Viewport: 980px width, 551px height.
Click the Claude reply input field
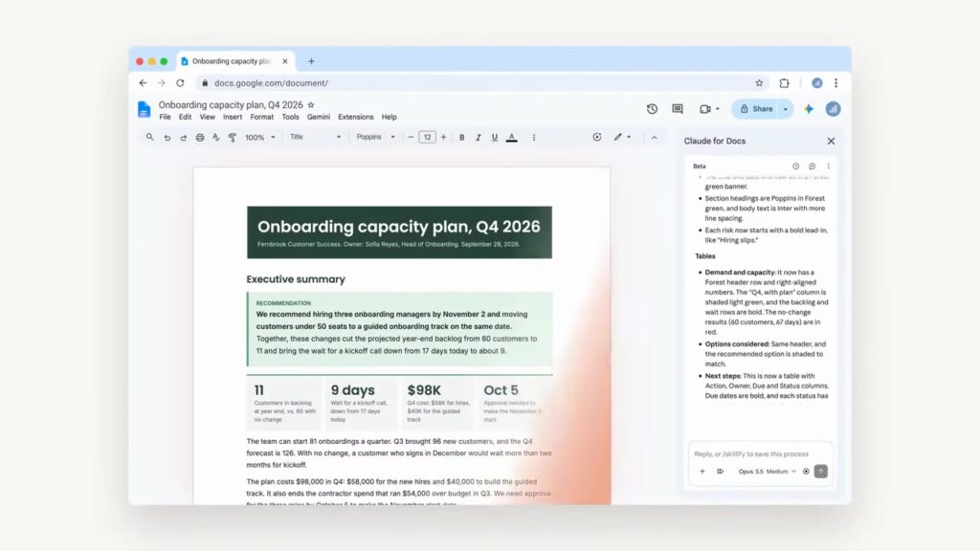[x=760, y=453]
